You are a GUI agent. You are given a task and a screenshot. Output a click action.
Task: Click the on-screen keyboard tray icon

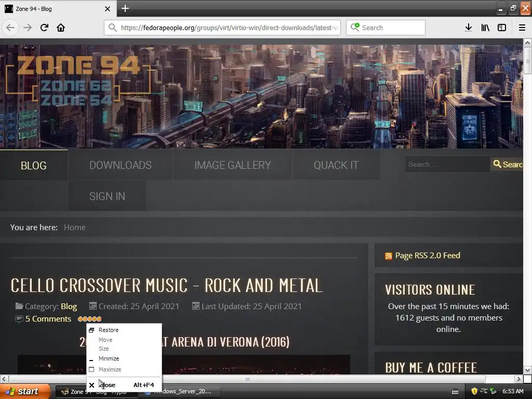point(455,392)
